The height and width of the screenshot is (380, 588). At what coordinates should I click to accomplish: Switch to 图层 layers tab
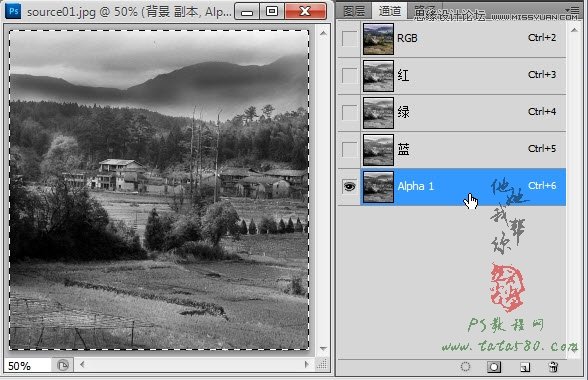[354, 11]
